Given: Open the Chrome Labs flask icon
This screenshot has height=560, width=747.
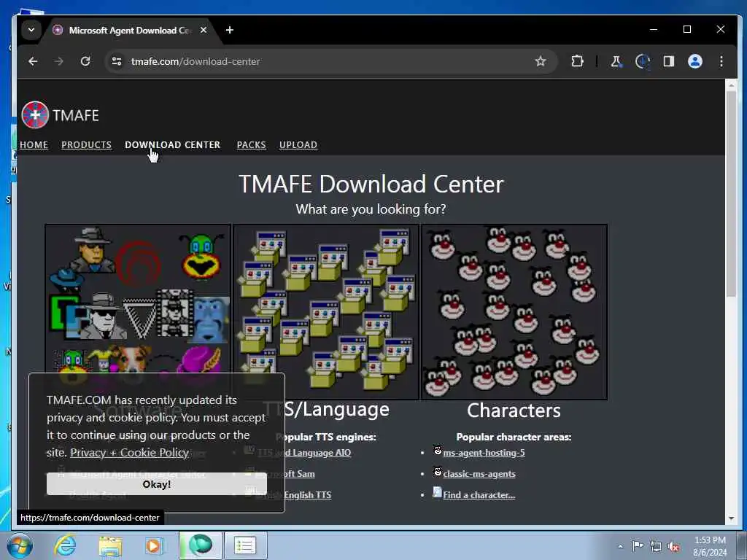Looking at the screenshot, I should coord(616,61).
